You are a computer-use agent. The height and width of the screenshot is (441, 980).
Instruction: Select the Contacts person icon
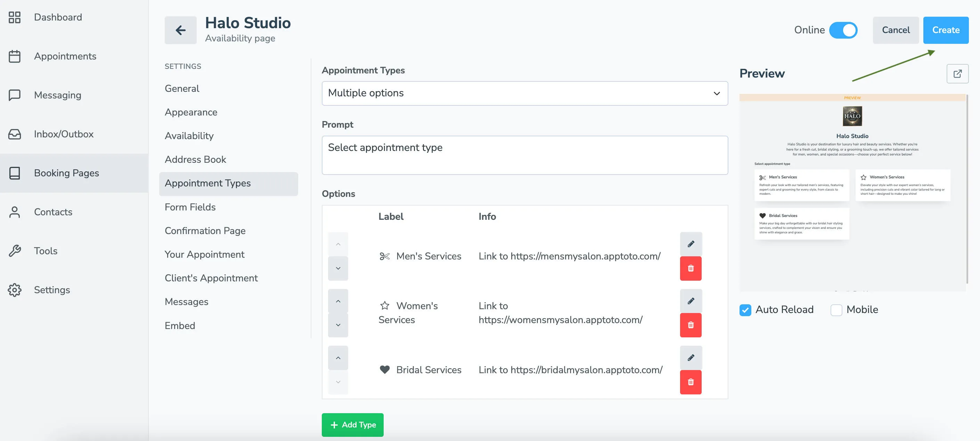(15, 212)
